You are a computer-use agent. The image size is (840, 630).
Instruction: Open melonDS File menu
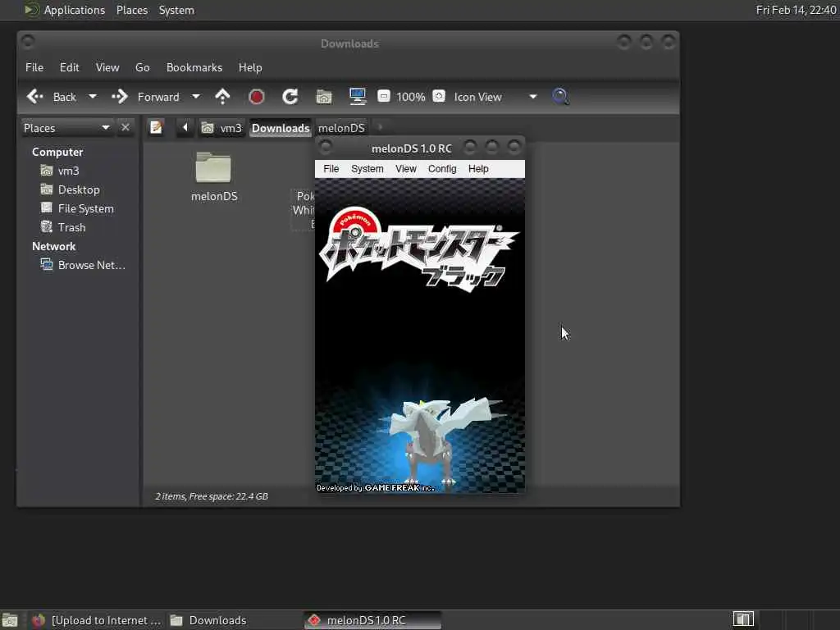click(331, 169)
